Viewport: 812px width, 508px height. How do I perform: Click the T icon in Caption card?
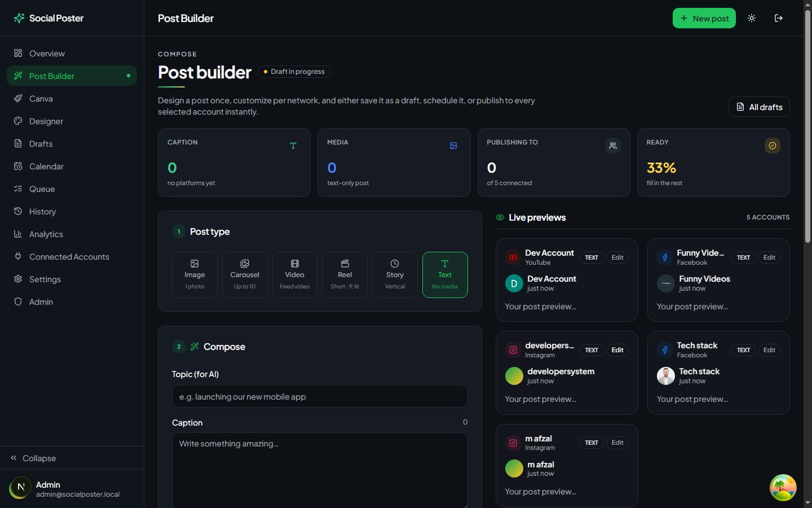[x=293, y=146]
